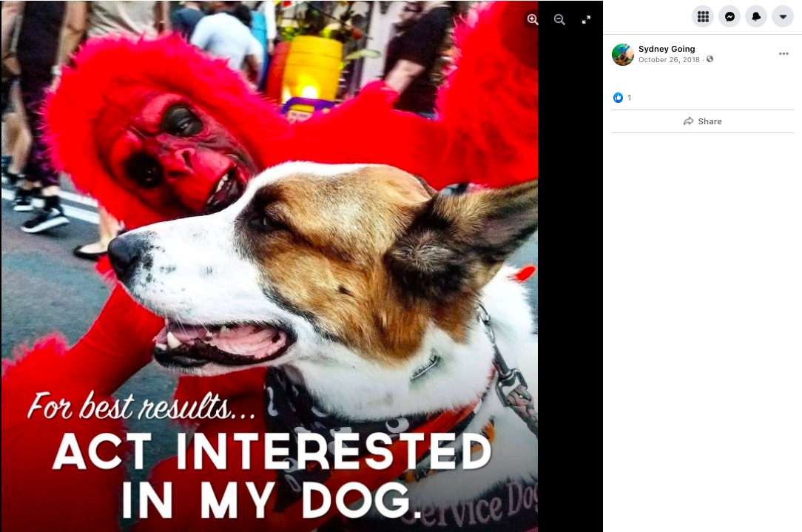Open the notifications bell
The width and height of the screenshot is (802, 532).
coord(756,16)
